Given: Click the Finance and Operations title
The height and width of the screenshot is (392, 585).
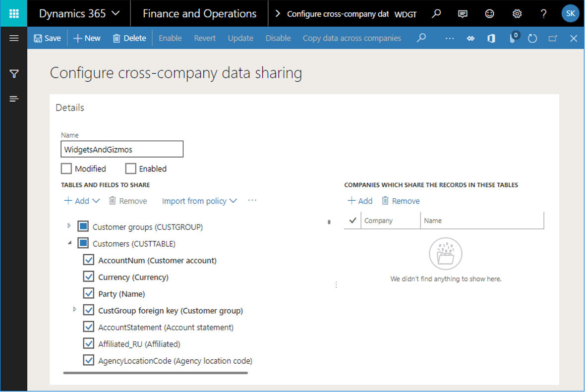Looking at the screenshot, I should (x=199, y=13).
